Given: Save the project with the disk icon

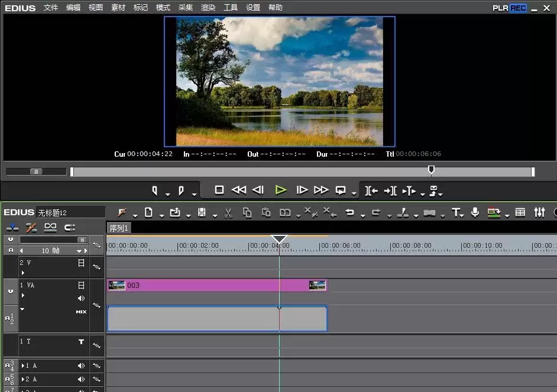Looking at the screenshot, I should pyautogui.click(x=202, y=212).
